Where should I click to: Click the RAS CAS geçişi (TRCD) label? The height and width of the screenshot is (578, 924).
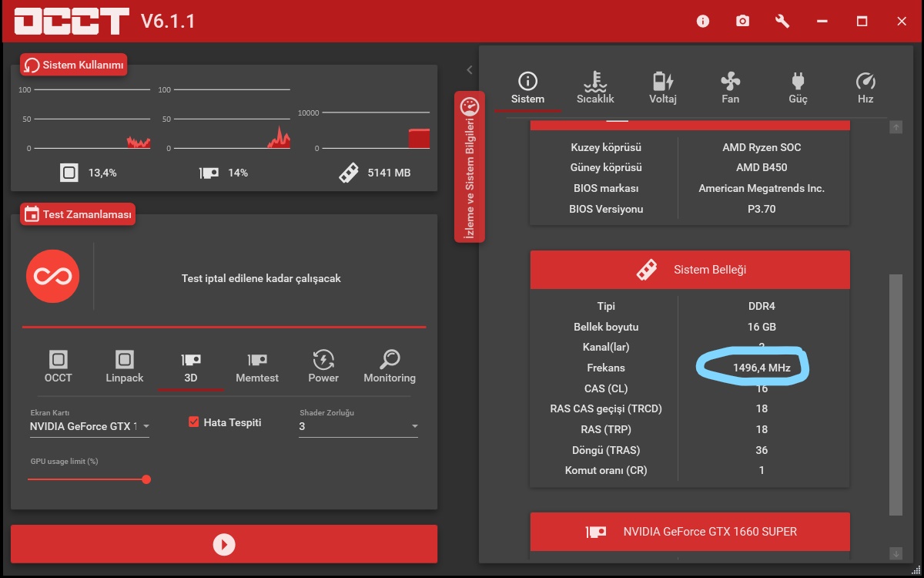606,408
